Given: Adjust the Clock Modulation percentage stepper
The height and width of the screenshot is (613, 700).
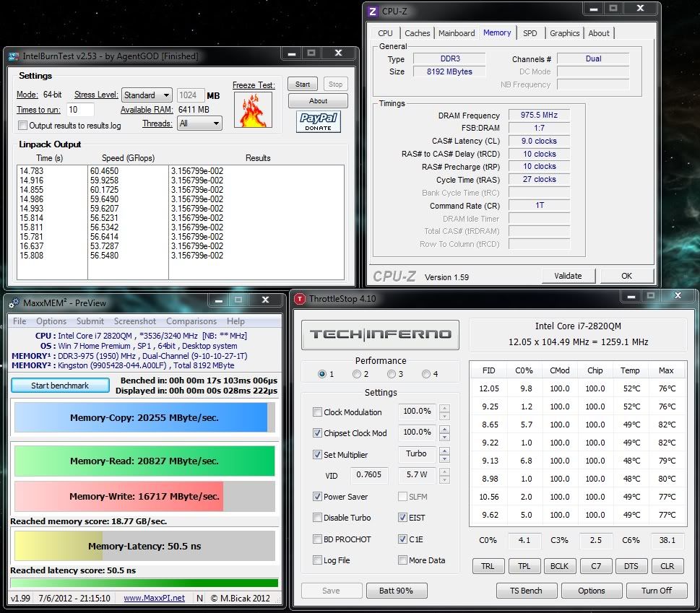Looking at the screenshot, I should tap(444, 412).
